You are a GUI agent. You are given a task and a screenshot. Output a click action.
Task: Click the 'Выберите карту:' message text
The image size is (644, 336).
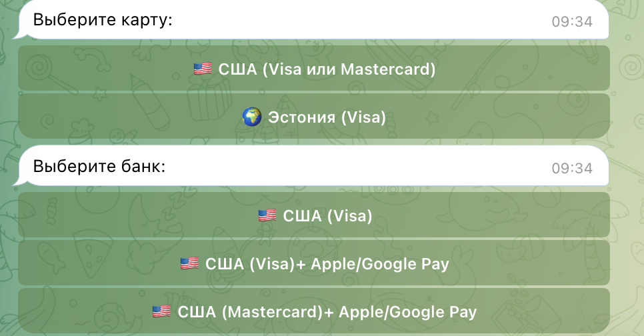[x=103, y=20]
